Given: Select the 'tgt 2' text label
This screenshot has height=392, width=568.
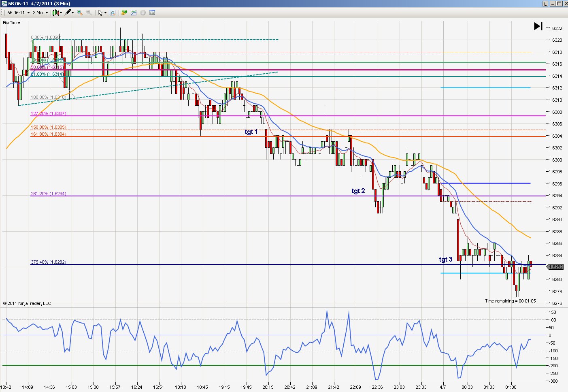Looking at the screenshot, I should pyautogui.click(x=358, y=191).
